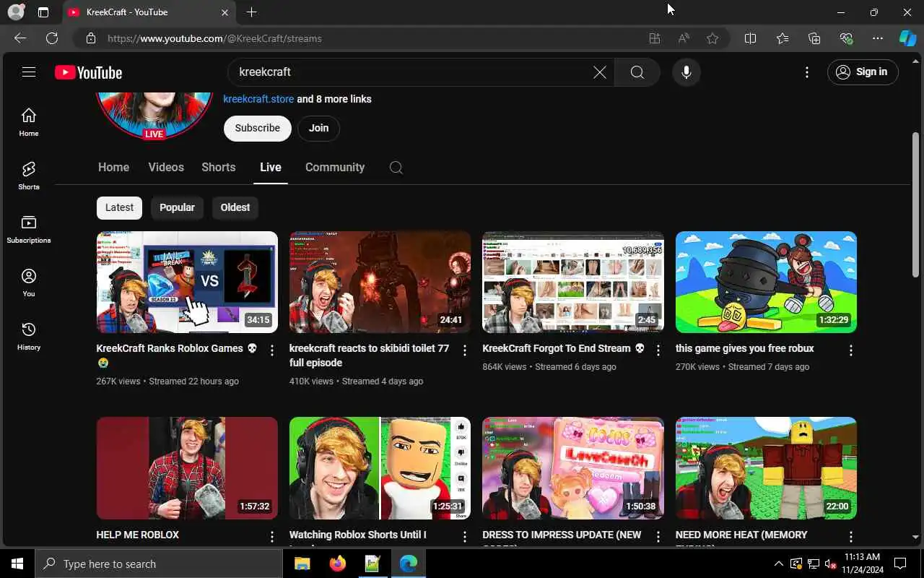Open options for Forgot To End Stream
This screenshot has width=924, height=578.
(x=658, y=350)
